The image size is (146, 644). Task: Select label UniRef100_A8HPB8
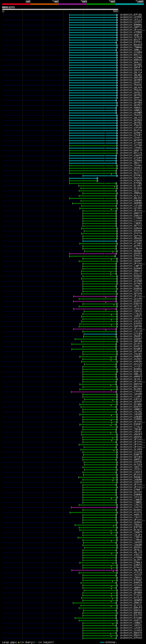pyautogui.click(x=131, y=203)
